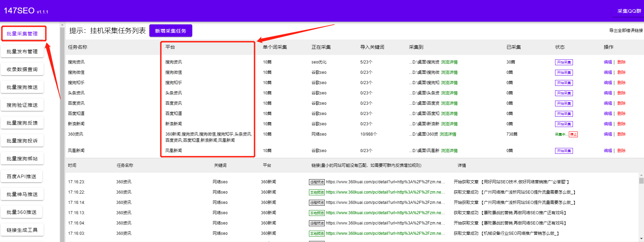644x242 pixels.
Task: Open 百度API推送 in sidebar
Action: point(22,176)
